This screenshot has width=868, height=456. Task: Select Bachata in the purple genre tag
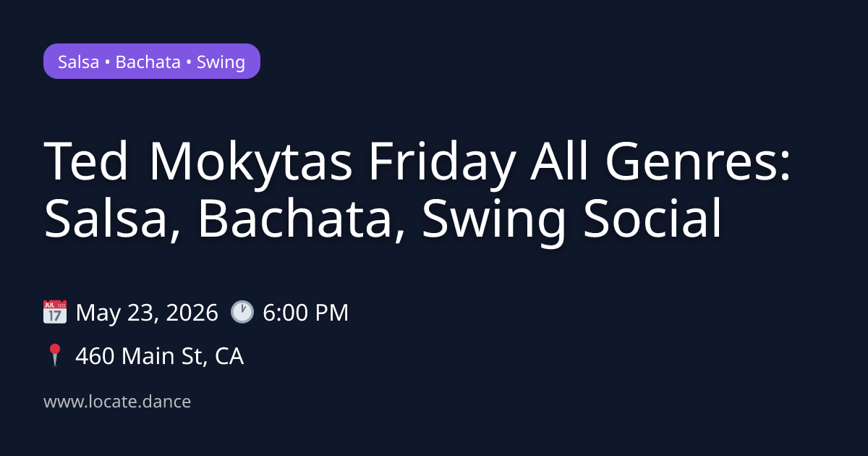(148, 62)
